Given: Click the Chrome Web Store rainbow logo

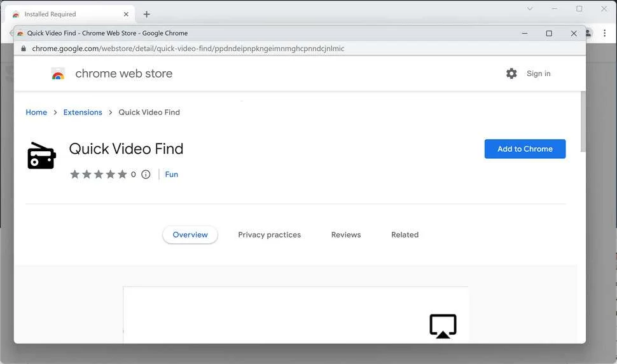Looking at the screenshot, I should tap(58, 74).
